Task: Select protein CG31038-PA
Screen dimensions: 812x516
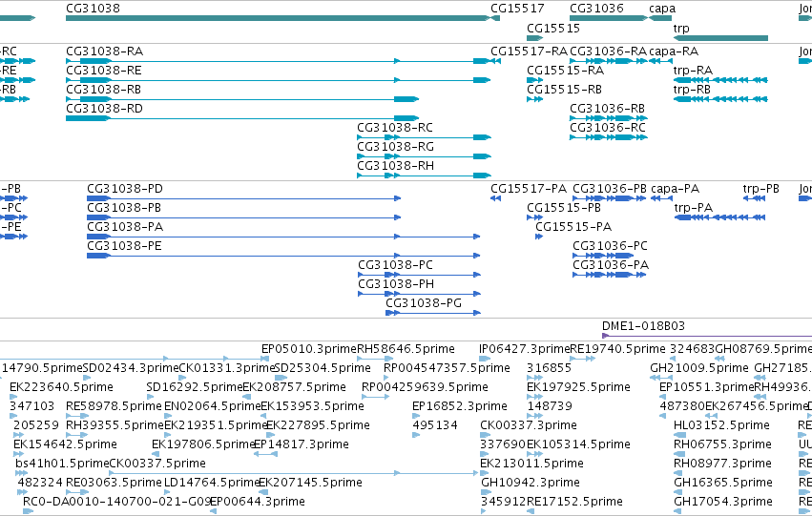Action: [283, 237]
